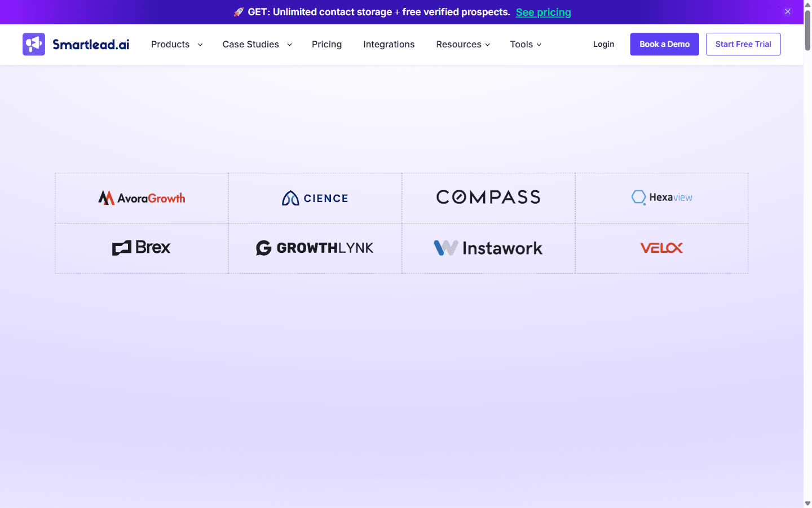Select the COMPASS logo
Viewport: 812px width, 508px height.
488,197
